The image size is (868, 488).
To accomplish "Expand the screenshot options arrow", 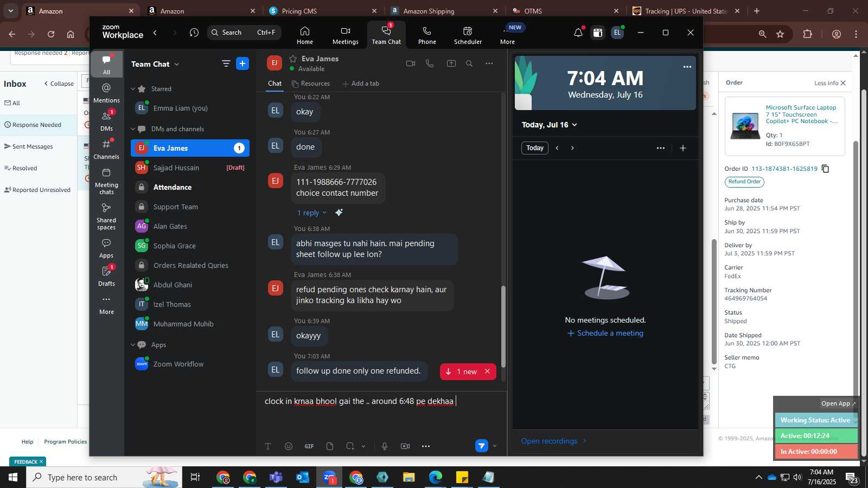I will pos(363,446).
